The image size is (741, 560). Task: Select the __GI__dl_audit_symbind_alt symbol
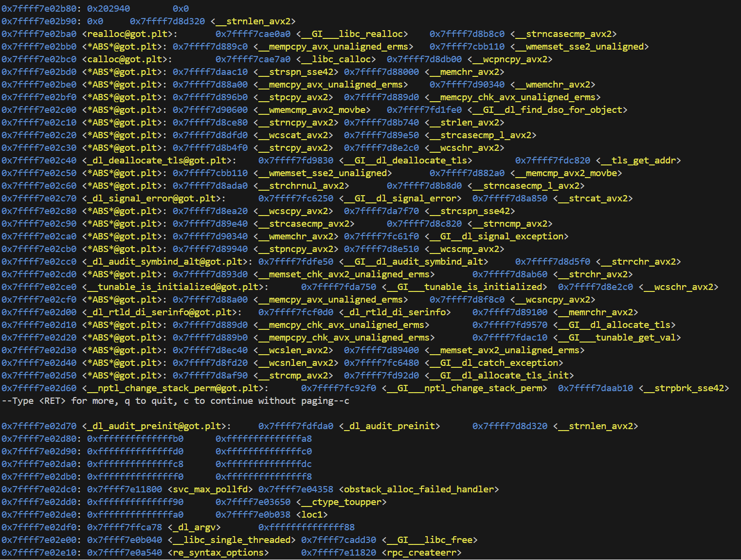tap(414, 262)
